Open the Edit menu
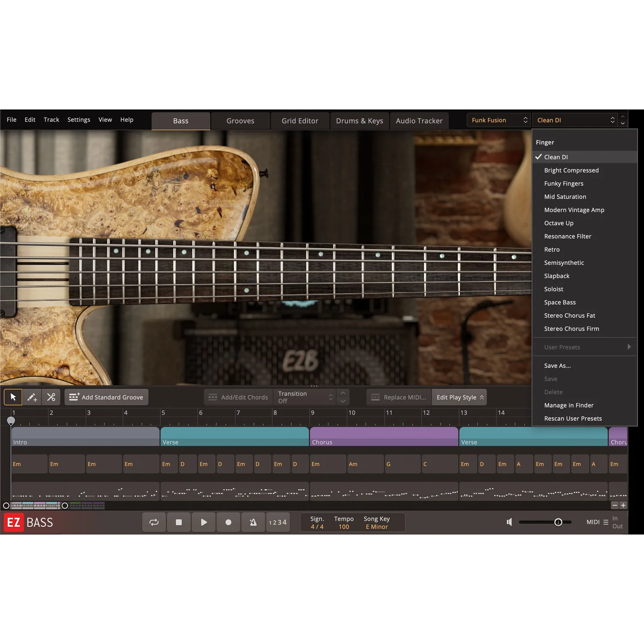Viewport: 644px width, 644px height. coord(30,120)
